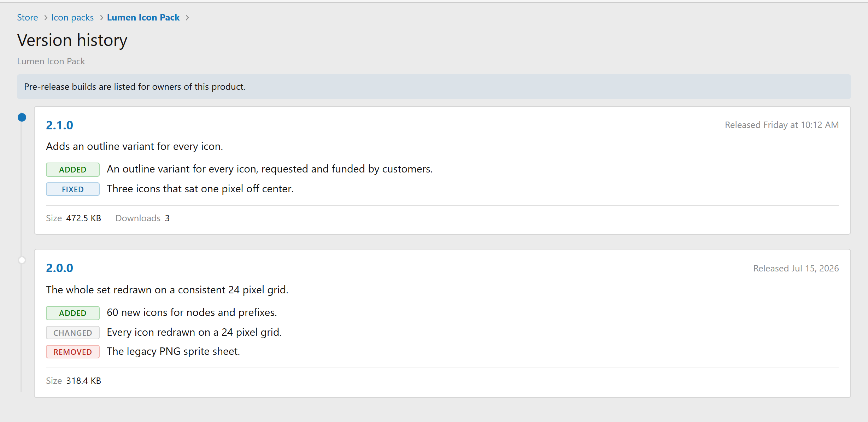Click '60 new icons for nodes and prefixes.'
The width and height of the screenshot is (868, 422).
coord(192,312)
